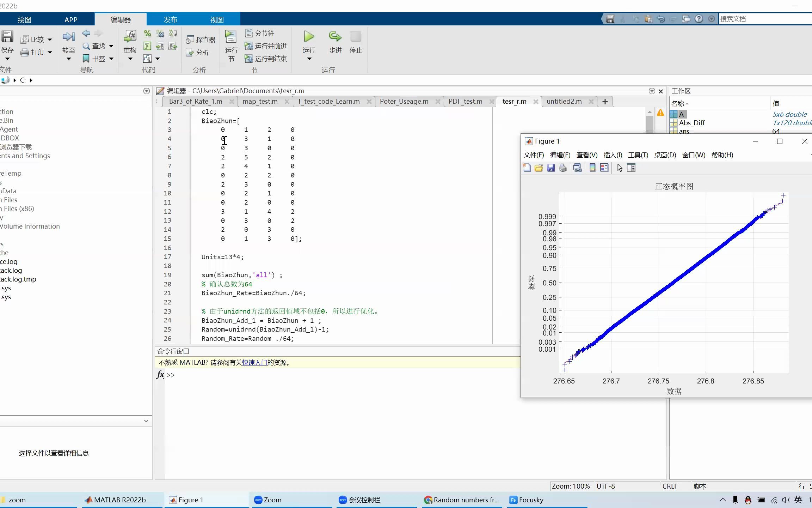812x508 pixels.
Task: Click Run to End (运行到结束)
Action: tap(266, 59)
